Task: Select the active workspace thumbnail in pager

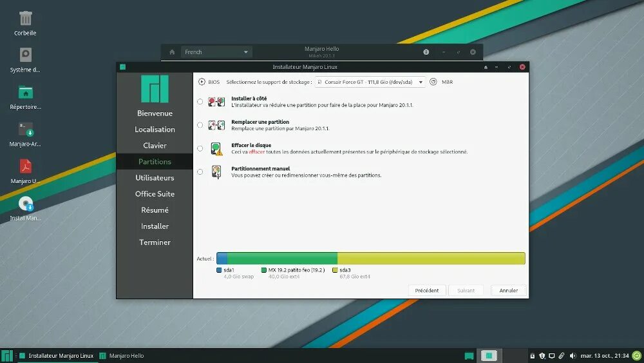Action: tap(489, 356)
